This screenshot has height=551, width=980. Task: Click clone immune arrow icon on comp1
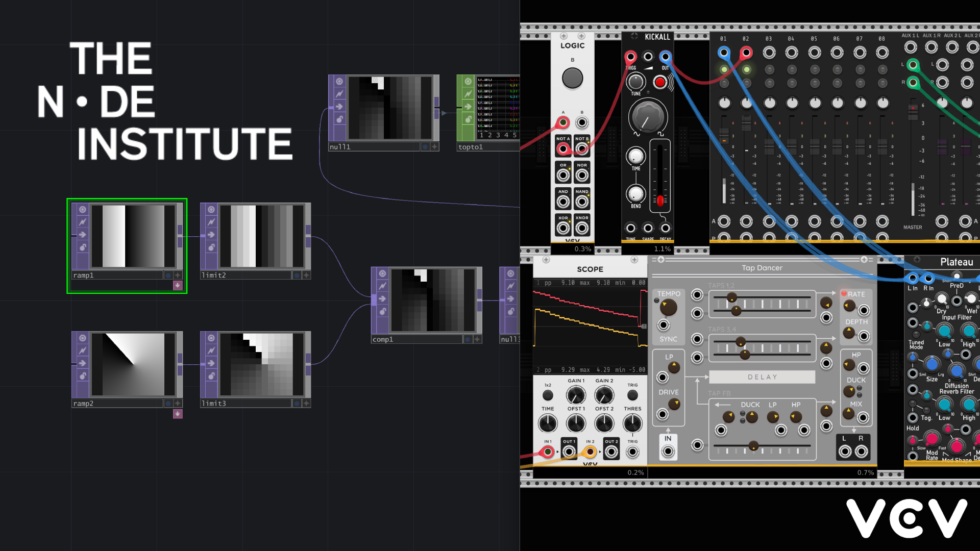pos(382,298)
